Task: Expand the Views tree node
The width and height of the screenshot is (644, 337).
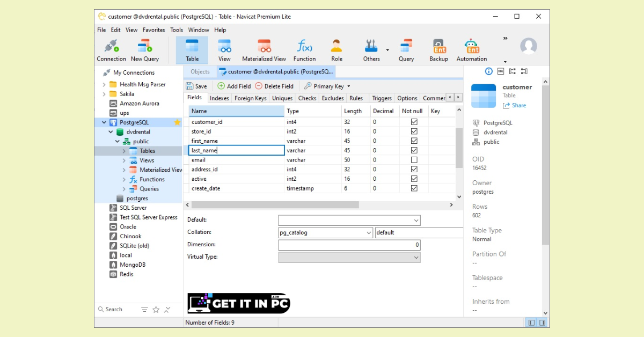Action: coord(124,160)
